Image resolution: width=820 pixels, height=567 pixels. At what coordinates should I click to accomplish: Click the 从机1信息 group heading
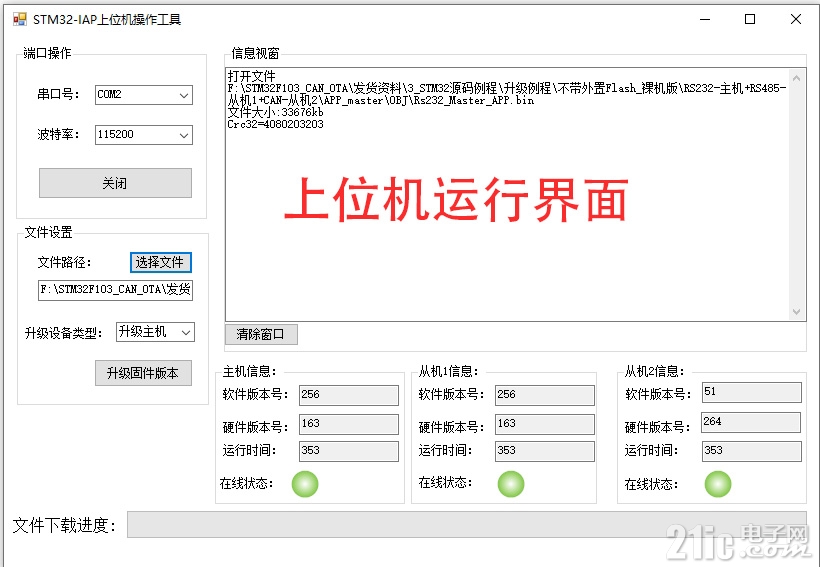[x=448, y=371]
